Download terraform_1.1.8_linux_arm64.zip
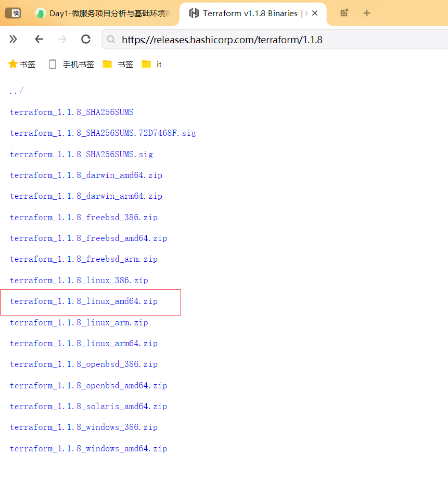 click(x=84, y=343)
